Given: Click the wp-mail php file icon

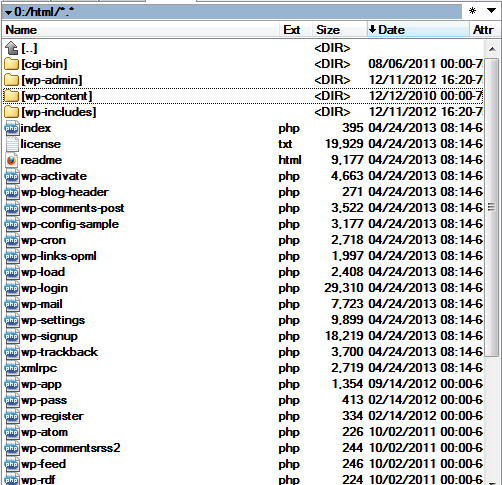Looking at the screenshot, I should point(12,304).
